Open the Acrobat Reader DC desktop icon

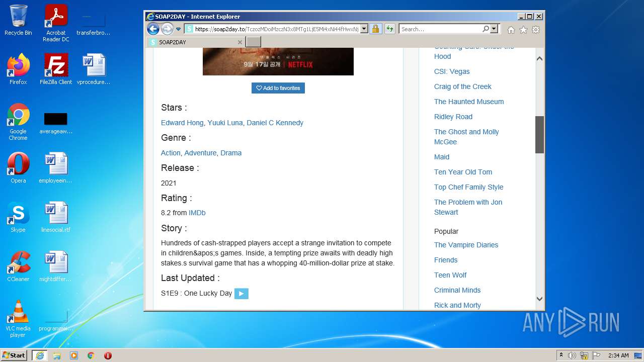[x=56, y=23]
